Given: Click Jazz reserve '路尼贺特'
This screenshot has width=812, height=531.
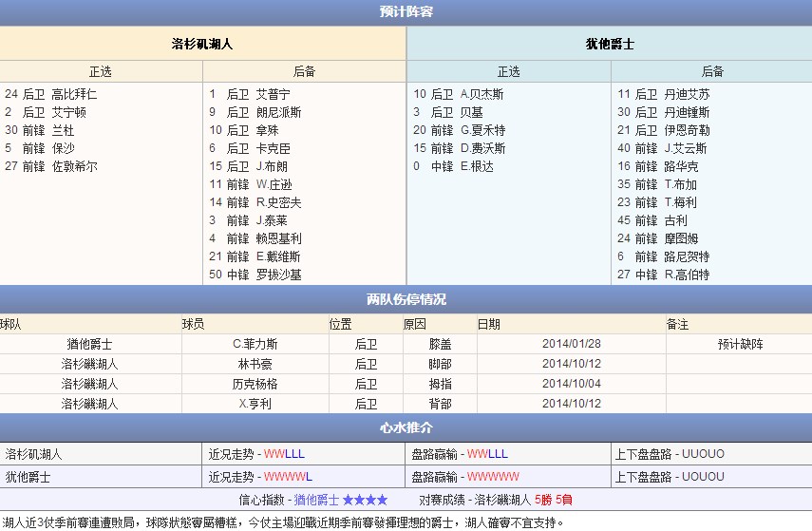Looking at the screenshot, I should (688, 256).
